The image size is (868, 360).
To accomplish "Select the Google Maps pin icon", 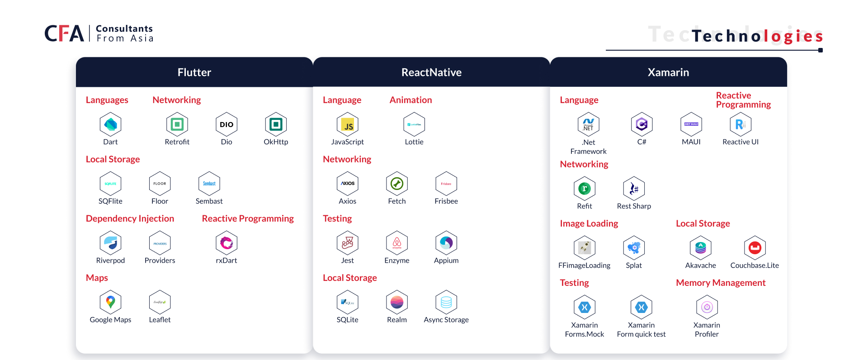I will pyautogui.click(x=110, y=302).
